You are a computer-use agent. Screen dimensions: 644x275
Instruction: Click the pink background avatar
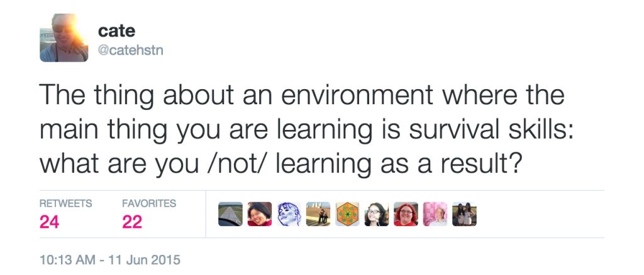435,214
